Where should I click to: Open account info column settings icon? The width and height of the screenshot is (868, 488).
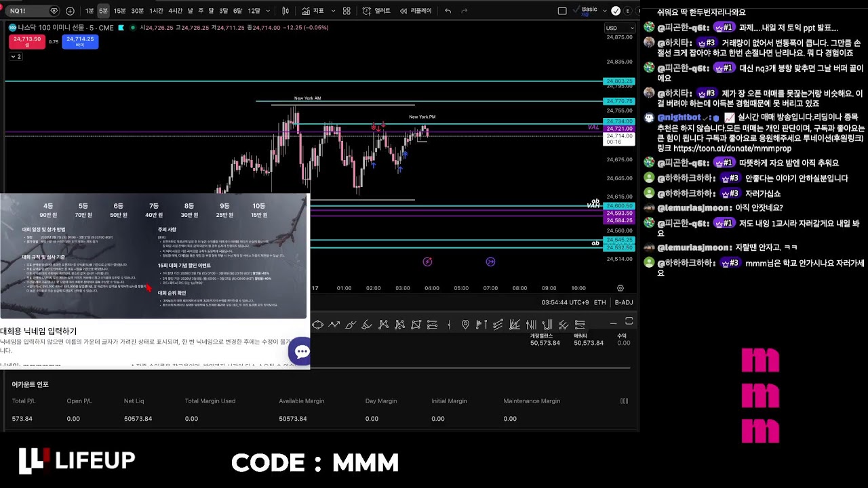tap(624, 401)
